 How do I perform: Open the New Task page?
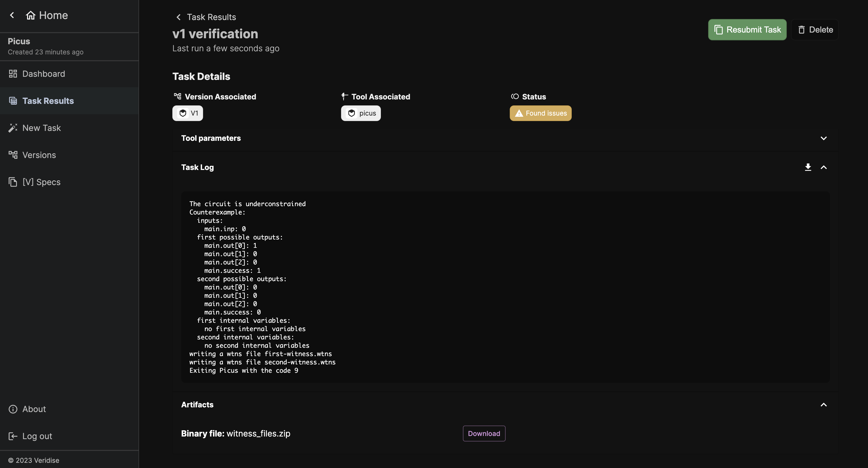coord(70,128)
